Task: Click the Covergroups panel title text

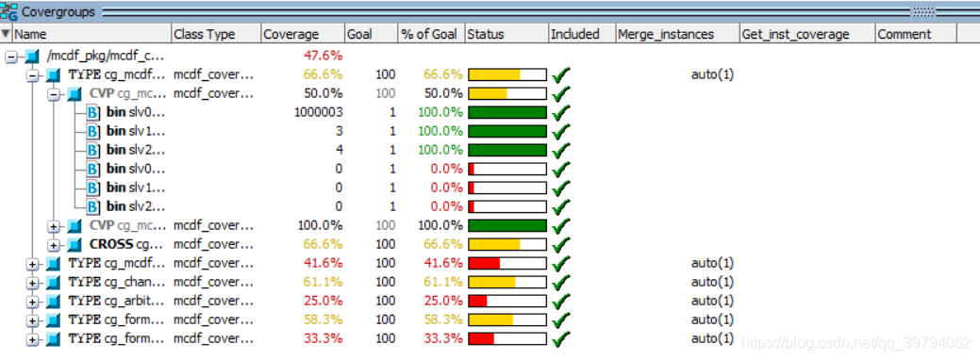Action: pos(58,12)
